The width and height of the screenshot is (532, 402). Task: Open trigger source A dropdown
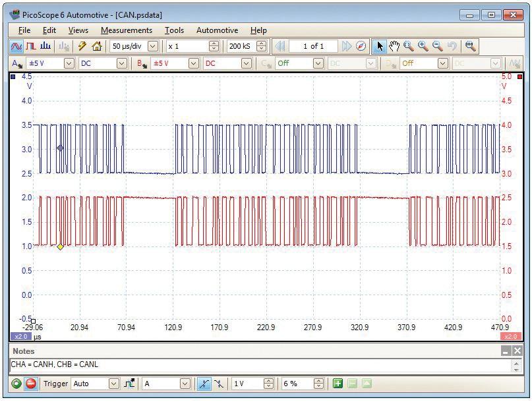tap(185, 384)
